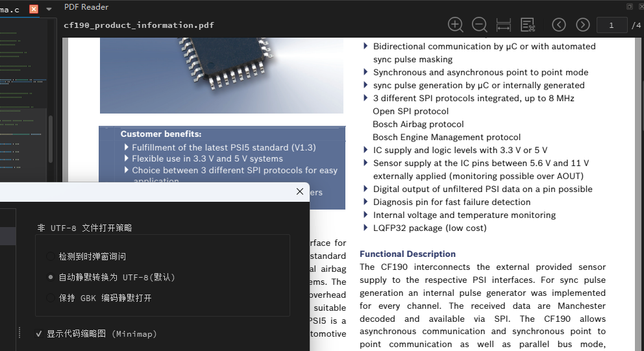The height and width of the screenshot is (351, 644).
Task: Click the PDF Reader panel title
Action: (86, 7)
